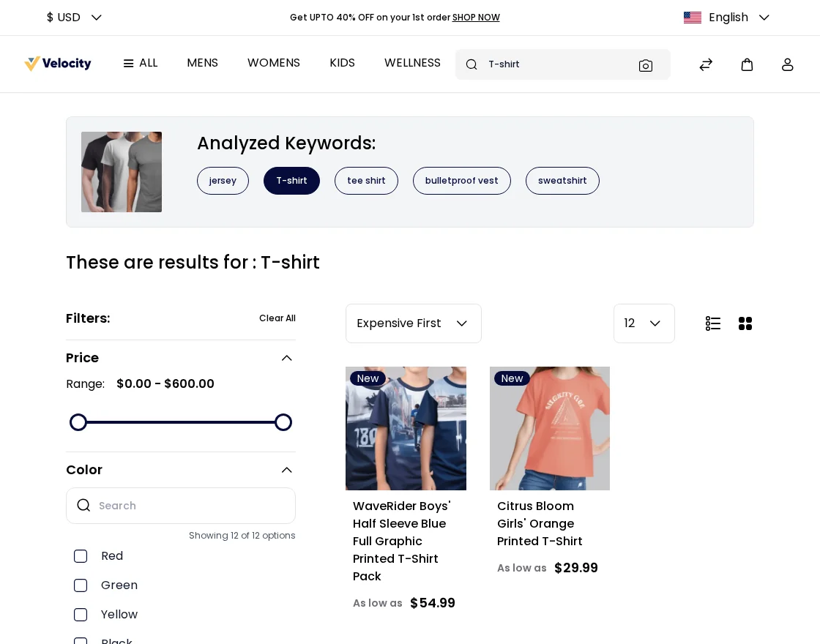820x644 pixels.
Task: Select the bulletproof vest keyword chip
Action: coord(462,181)
